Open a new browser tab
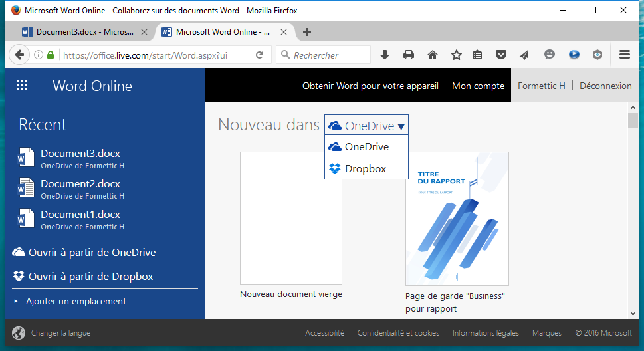 (307, 32)
